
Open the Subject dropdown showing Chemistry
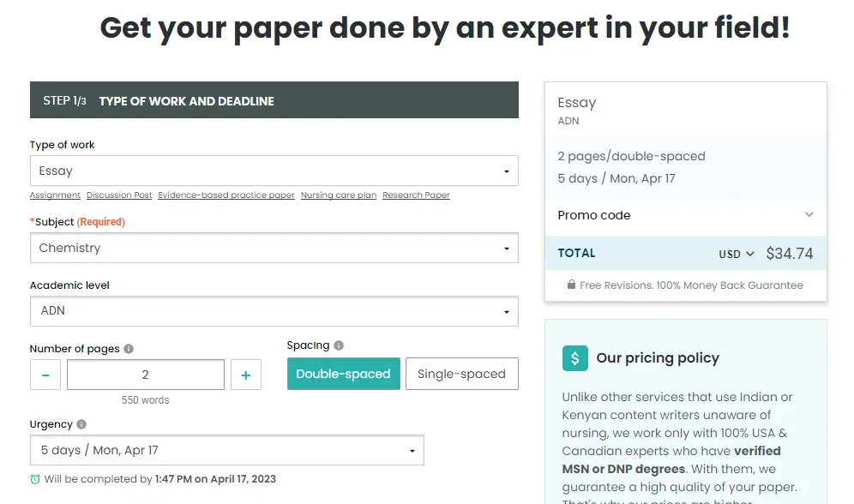pyautogui.click(x=274, y=248)
